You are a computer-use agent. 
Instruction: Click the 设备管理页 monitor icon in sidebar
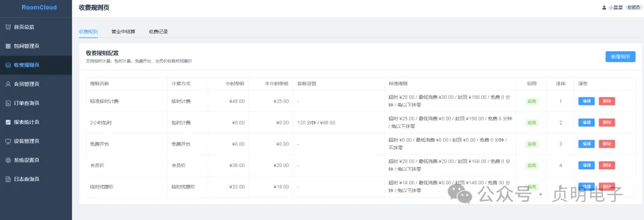[8, 141]
